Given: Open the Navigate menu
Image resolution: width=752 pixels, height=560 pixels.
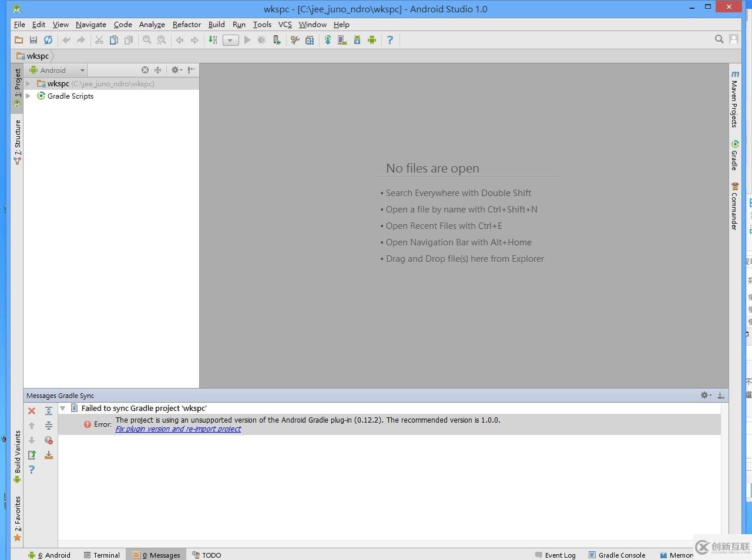Looking at the screenshot, I should click(x=91, y=24).
